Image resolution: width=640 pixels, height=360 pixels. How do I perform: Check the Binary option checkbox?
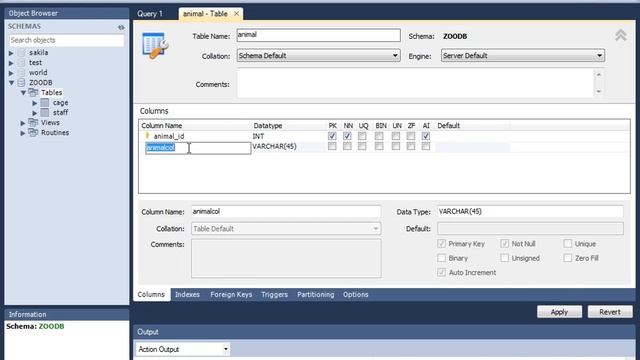point(441,258)
